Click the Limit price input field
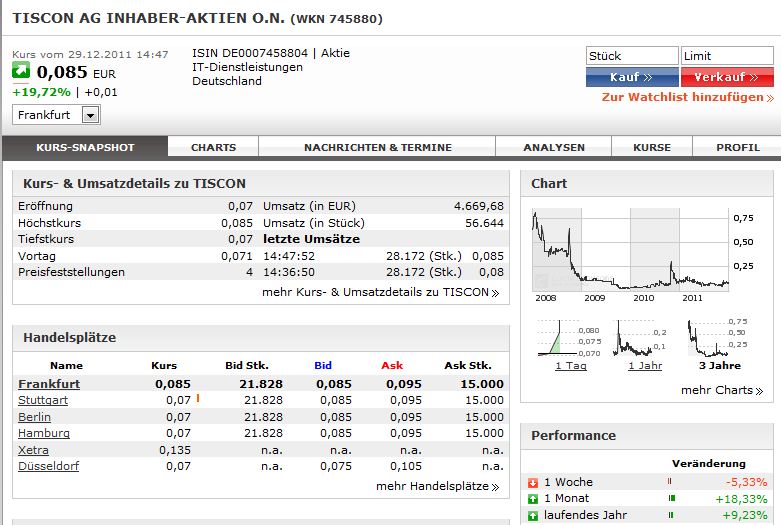 tap(727, 56)
